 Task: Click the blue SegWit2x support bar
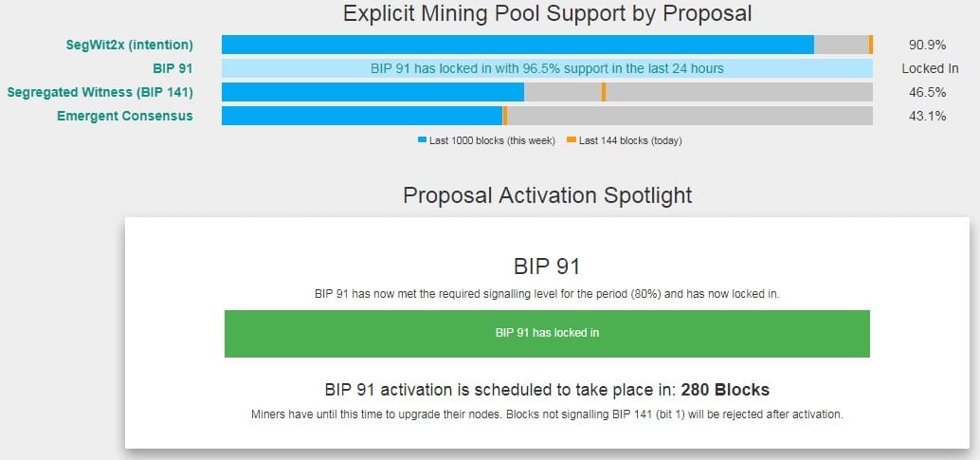[x=517, y=45]
